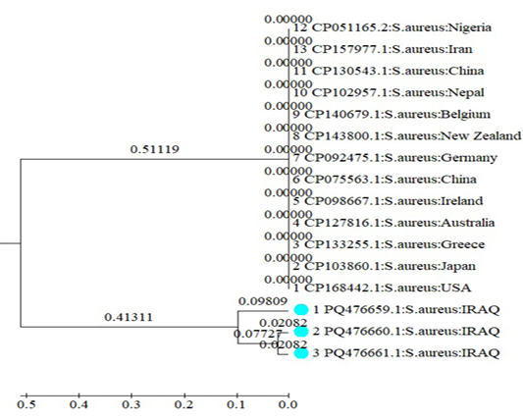Click the cyan marker beside PQ476660.1
This screenshot has width=523, height=420.
(301, 332)
